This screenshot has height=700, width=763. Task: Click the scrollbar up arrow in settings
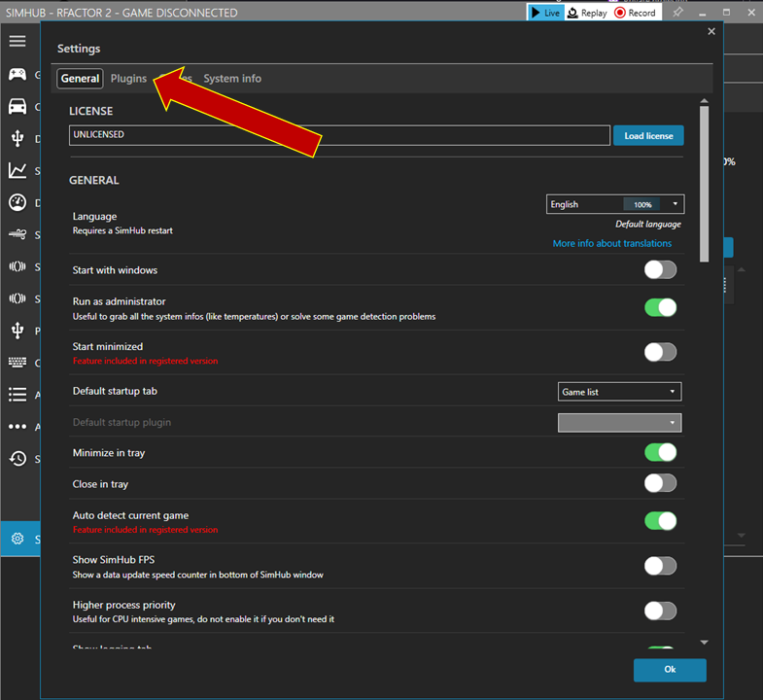click(x=704, y=101)
